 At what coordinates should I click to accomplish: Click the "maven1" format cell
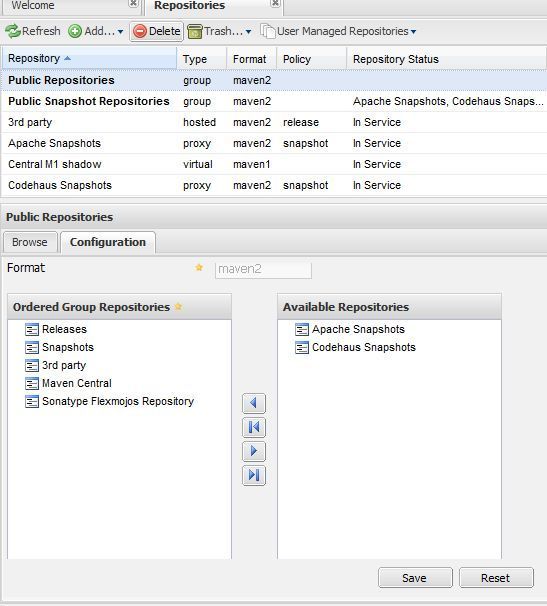[x=252, y=164]
